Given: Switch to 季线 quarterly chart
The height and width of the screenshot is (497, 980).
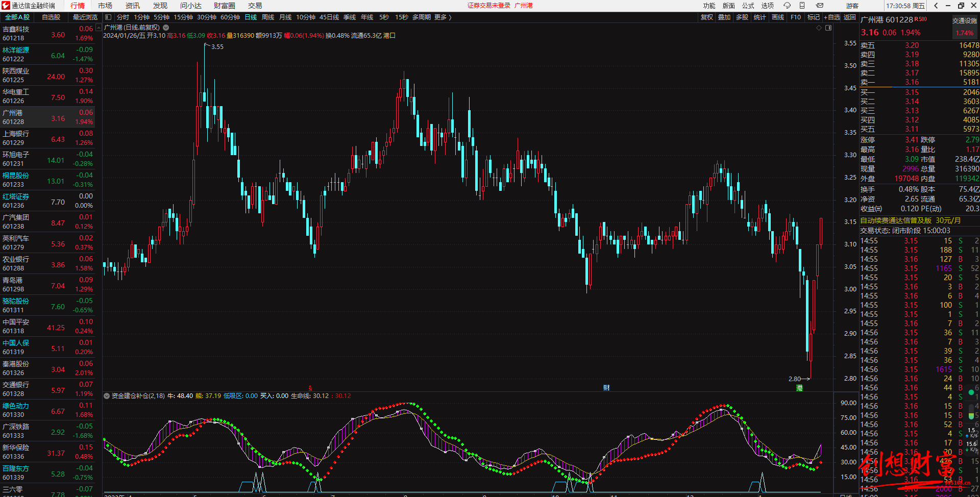Looking at the screenshot, I should point(350,17).
